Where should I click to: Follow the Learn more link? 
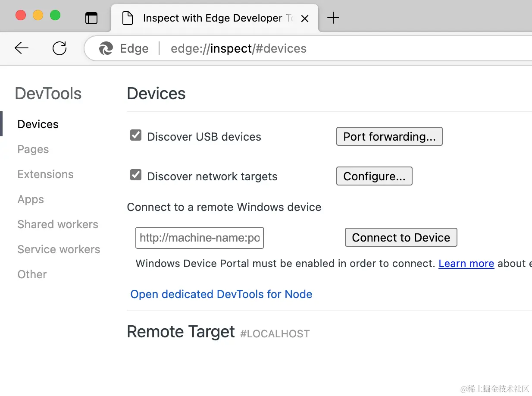[466, 263]
